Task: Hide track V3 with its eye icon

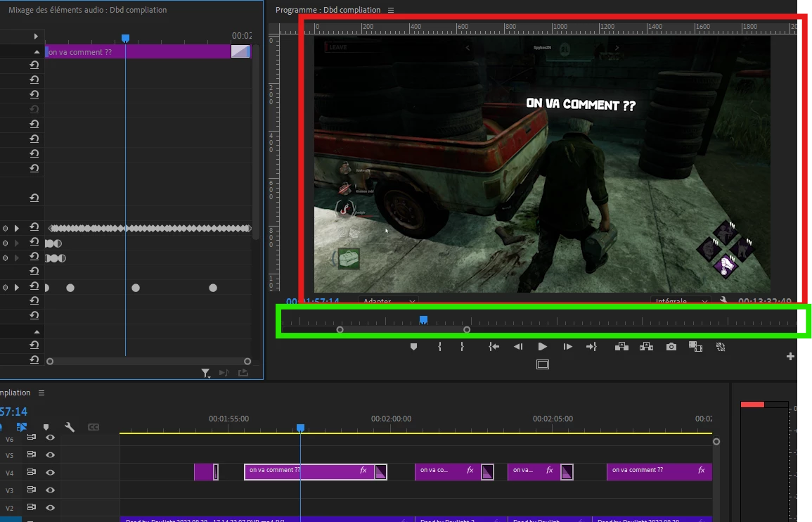Action: [x=50, y=490]
